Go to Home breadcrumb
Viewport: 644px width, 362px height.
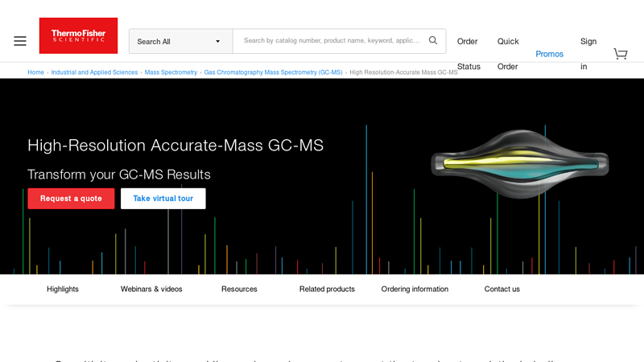35,72
